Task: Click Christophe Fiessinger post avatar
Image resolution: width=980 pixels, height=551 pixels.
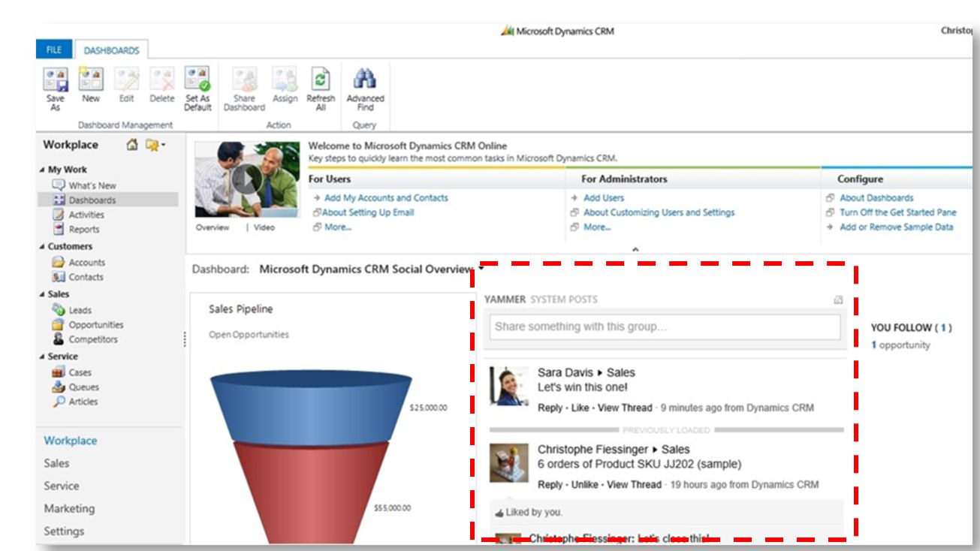Action: (509, 462)
